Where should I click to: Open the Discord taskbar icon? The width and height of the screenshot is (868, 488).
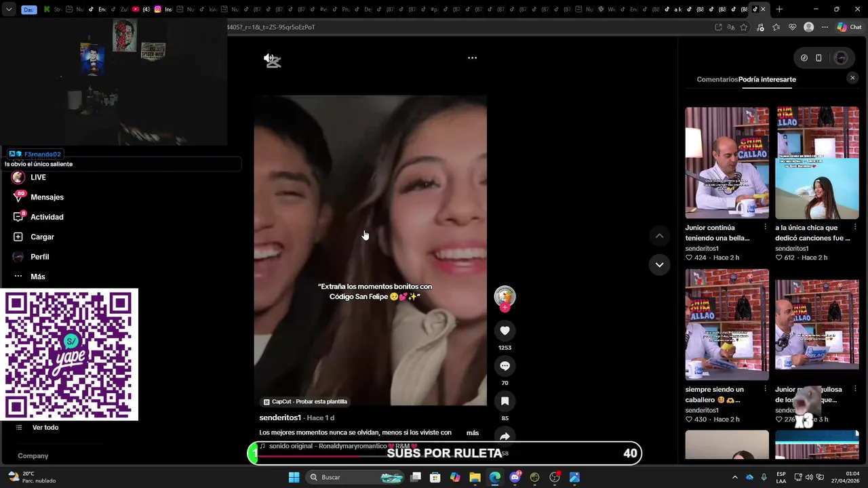(x=515, y=477)
